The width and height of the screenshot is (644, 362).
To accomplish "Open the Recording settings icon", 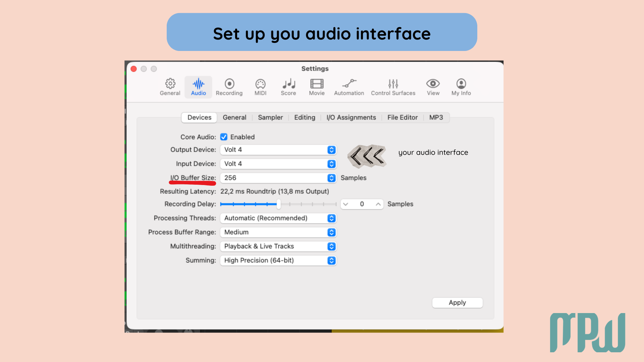I will [x=229, y=87].
